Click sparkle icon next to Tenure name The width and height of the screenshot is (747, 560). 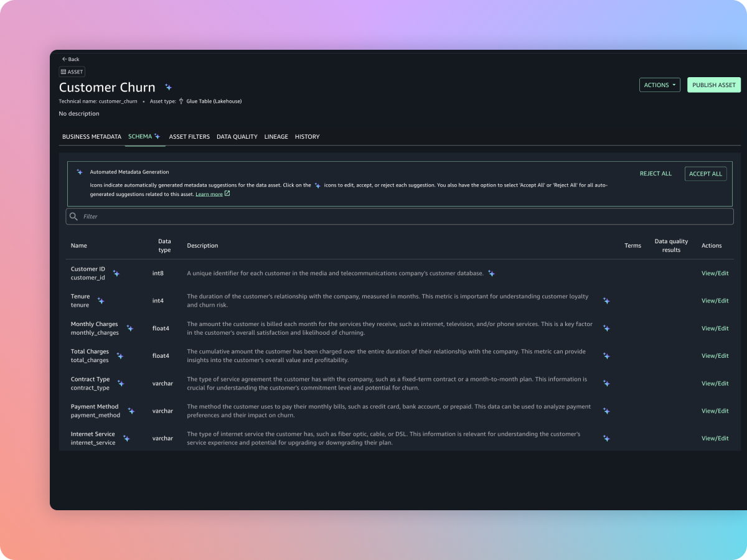tap(101, 301)
